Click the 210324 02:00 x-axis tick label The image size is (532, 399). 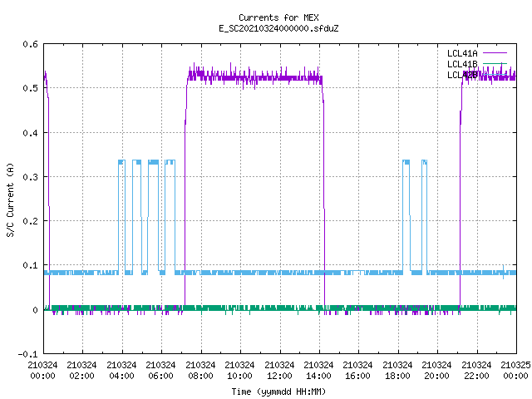click(81, 371)
